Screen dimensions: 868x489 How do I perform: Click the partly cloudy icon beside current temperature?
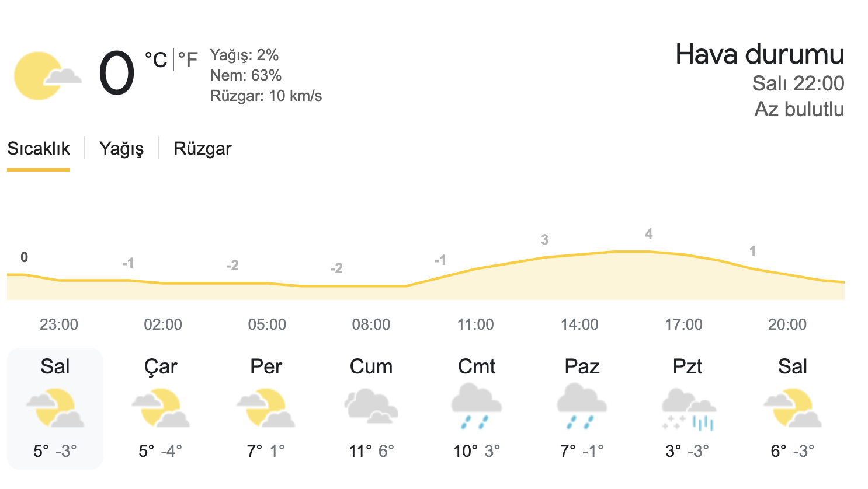tap(48, 76)
